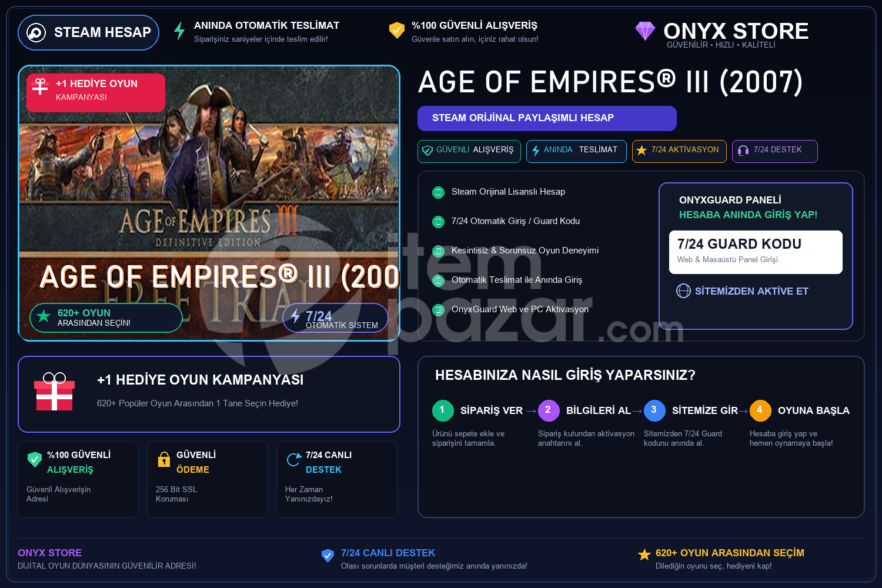Click the green step 1 circle for SİPARİŞ VER
The width and height of the screenshot is (882, 588).
click(x=443, y=410)
